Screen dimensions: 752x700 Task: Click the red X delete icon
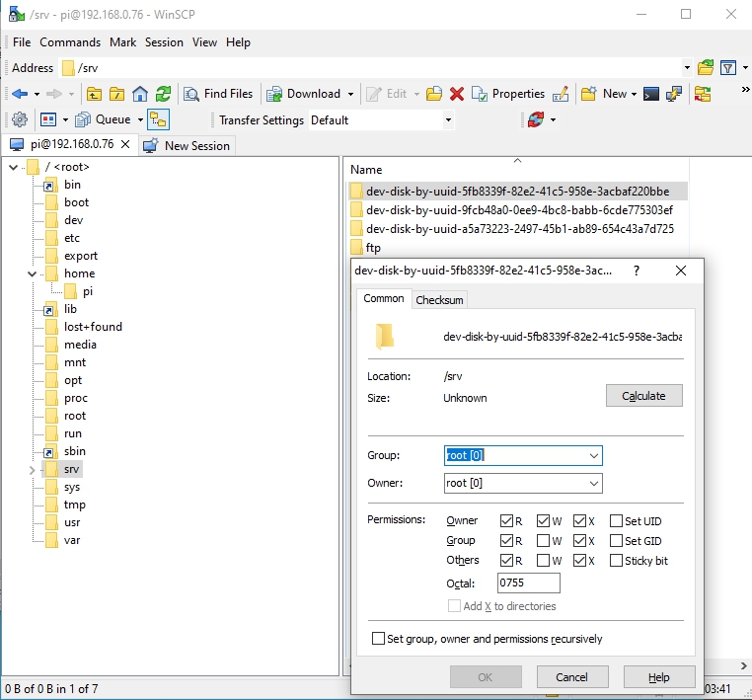[x=456, y=94]
